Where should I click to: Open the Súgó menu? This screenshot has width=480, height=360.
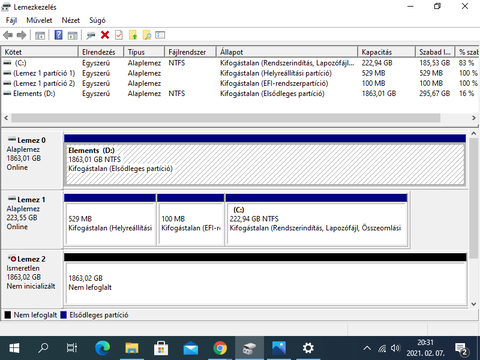click(x=97, y=20)
